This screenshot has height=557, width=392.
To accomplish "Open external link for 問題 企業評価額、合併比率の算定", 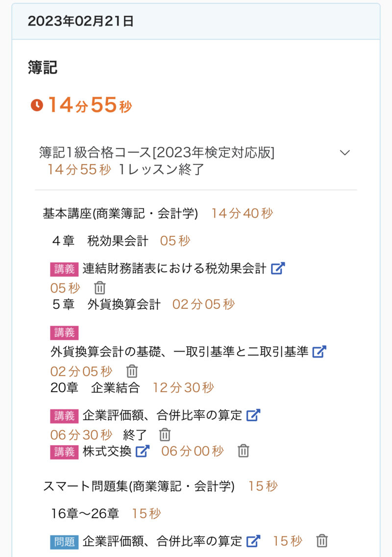I will coord(253,541).
